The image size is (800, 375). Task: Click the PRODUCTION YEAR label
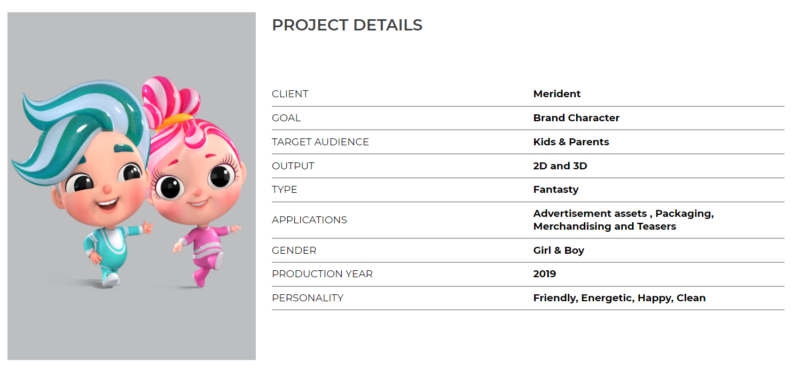[322, 274]
